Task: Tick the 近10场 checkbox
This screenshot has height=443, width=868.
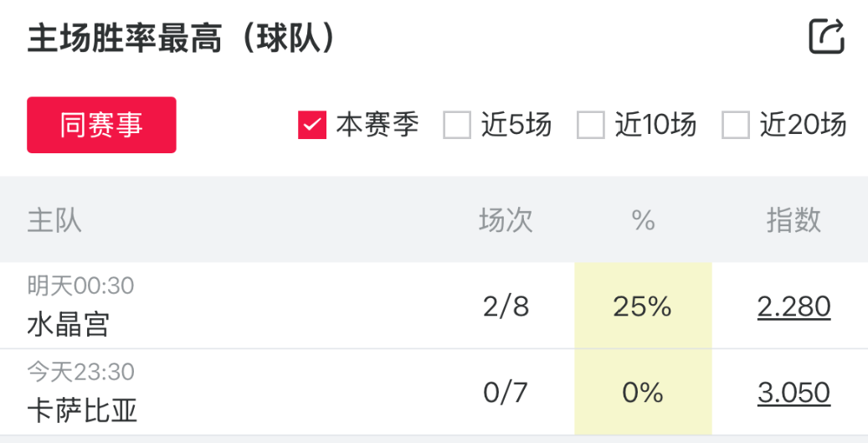Action: click(591, 126)
